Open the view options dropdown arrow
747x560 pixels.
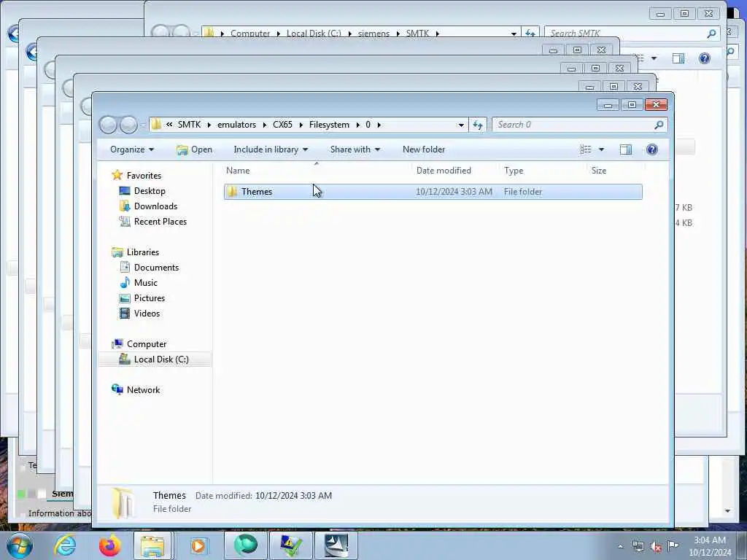601,149
